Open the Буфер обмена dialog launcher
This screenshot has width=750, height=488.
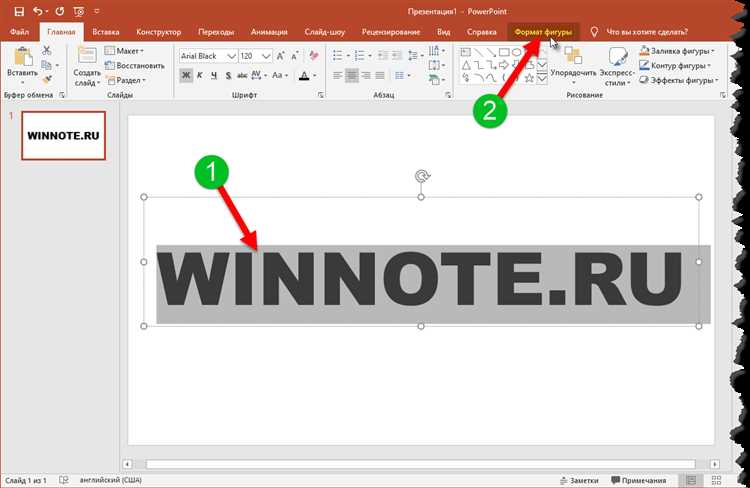pos(62,95)
